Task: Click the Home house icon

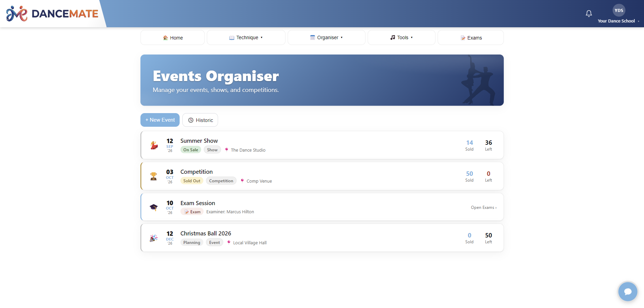Action: coord(165,38)
